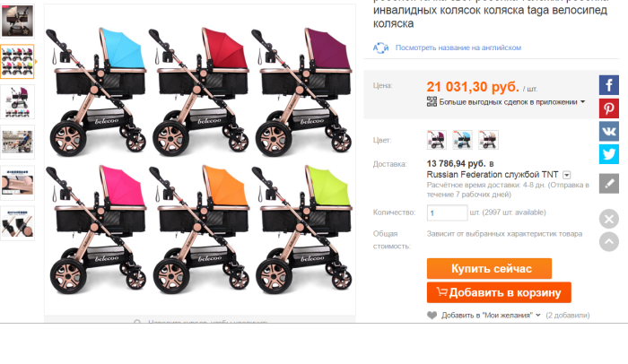Screen dimensions: 628x364
Task: Click 'Добавить в корзину' button
Action: click(x=499, y=292)
